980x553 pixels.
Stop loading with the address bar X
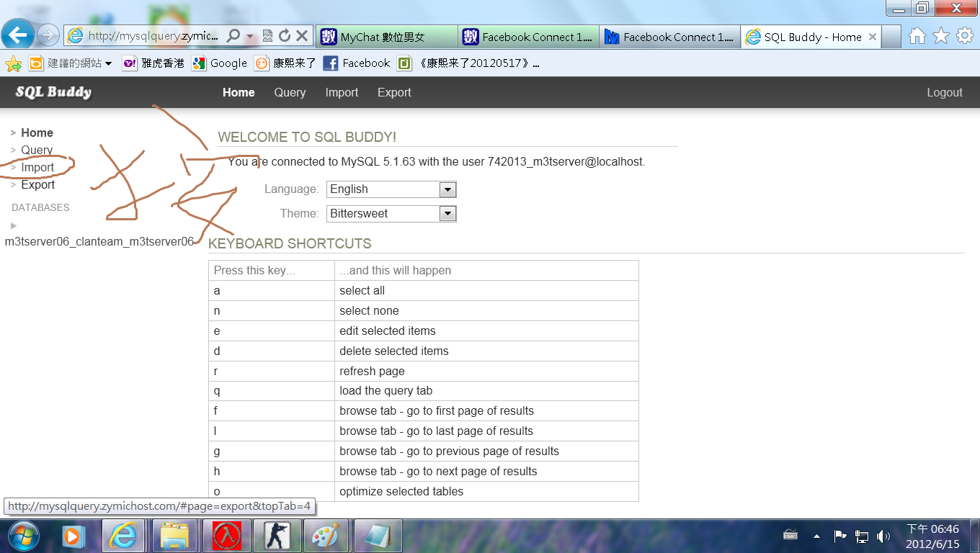click(x=302, y=35)
